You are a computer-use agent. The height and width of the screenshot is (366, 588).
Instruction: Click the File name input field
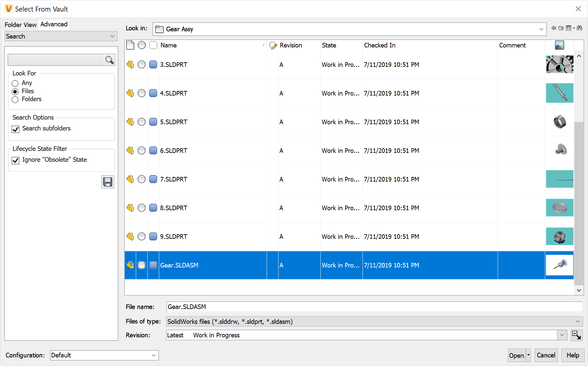[x=374, y=307]
